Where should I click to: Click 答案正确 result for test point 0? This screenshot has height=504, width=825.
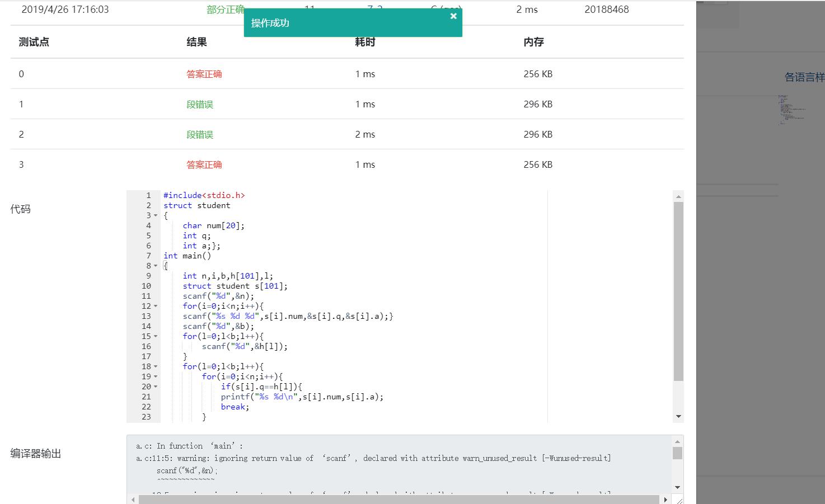click(204, 74)
